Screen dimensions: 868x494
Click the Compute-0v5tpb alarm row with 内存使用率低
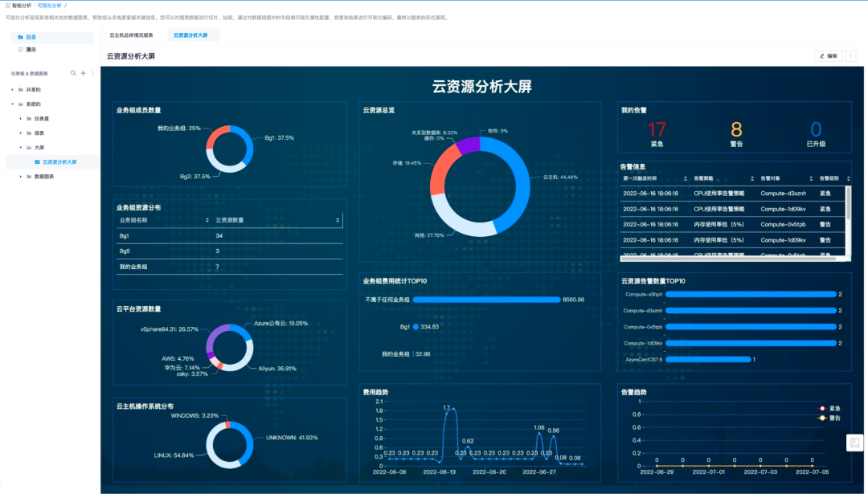pyautogui.click(x=733, y=225)
